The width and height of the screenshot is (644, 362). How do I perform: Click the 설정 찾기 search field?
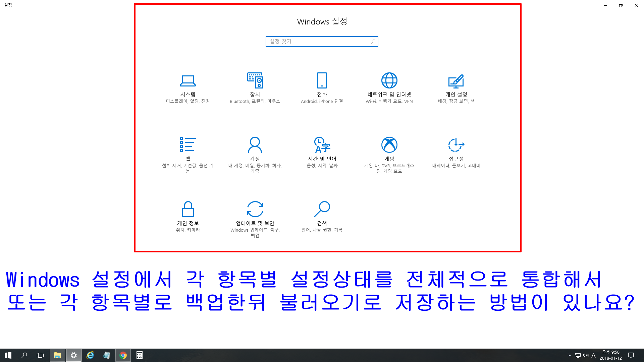[322, 42]
